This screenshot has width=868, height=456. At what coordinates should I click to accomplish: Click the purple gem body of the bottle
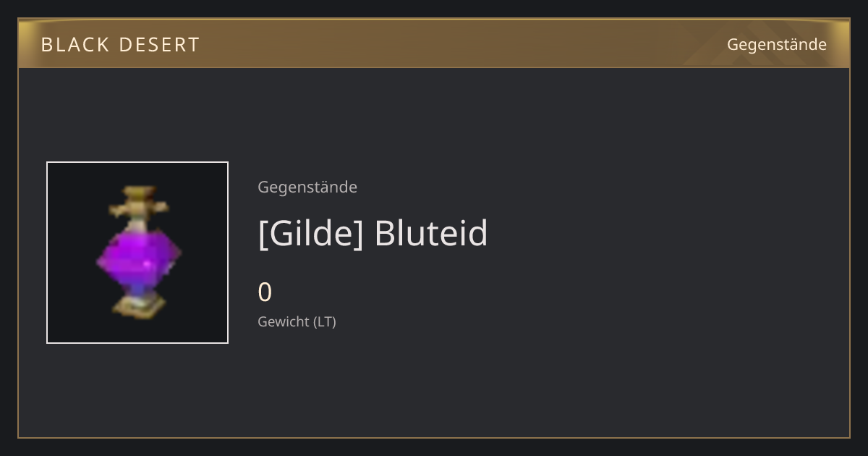point(138,257)
